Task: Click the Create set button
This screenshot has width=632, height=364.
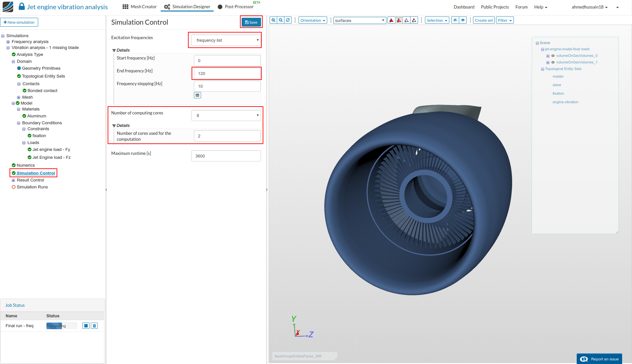Action: click(484, 20)
